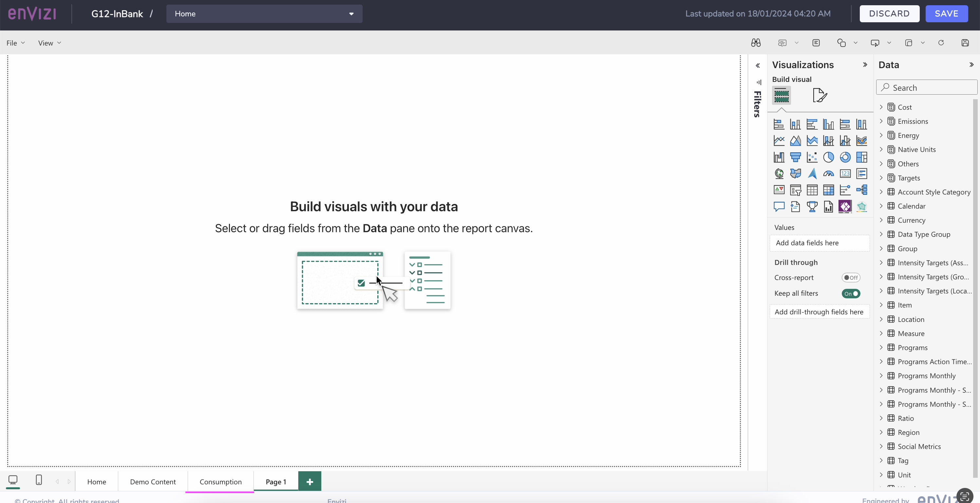Click the SAVE button
Screen dimensions: 980x503
pos(947,14)
